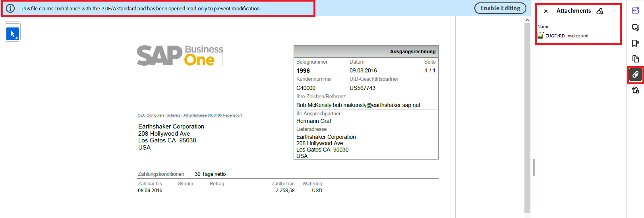Click customer number C40000
The image size is (644, 218).
(306, 88)
